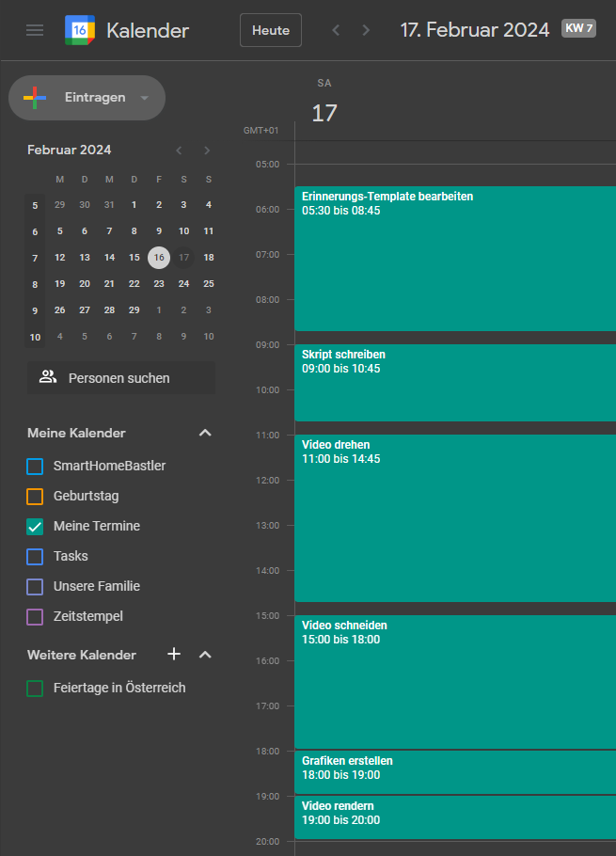Screen dimensions: 616x856
Task: Click week number 8 in mini calendar
Action: click(x=35, y=284)
